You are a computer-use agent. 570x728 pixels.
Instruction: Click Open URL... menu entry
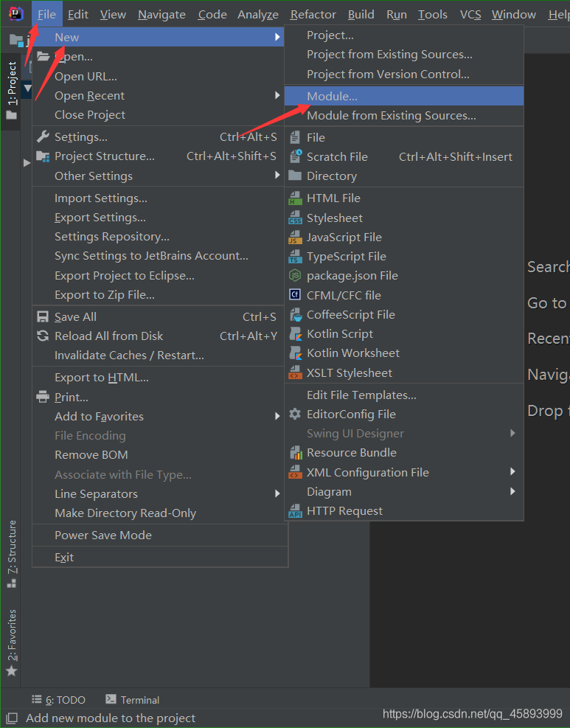(159, 76)
